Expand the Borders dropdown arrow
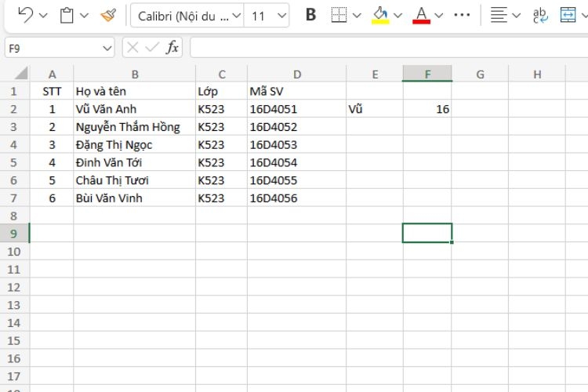 357,16
